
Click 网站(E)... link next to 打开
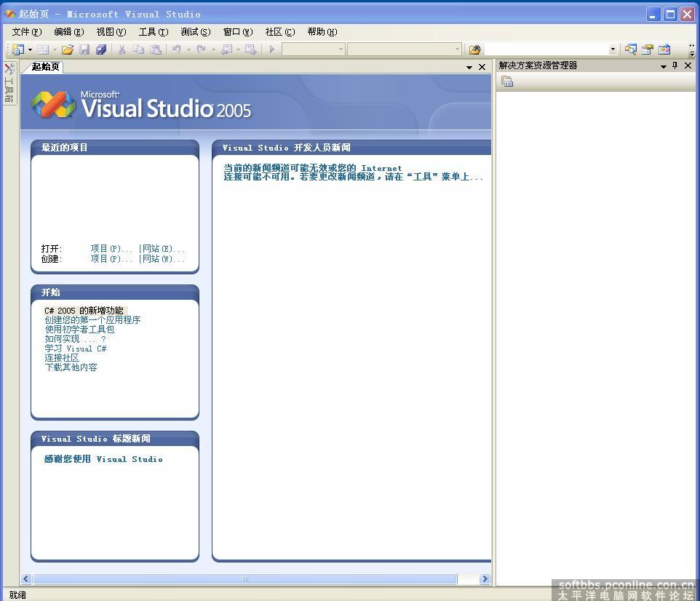[164, 249]
